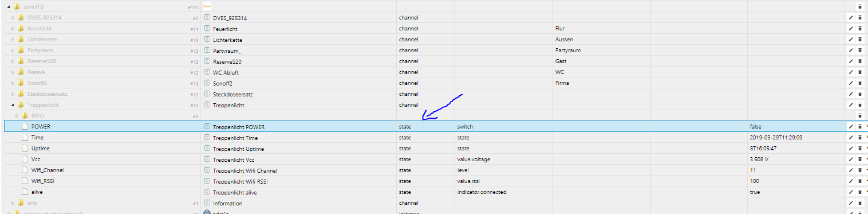Select the Wifi_RSSI tree item
This screenshot has width=868, height=214.
coord(44,181)
